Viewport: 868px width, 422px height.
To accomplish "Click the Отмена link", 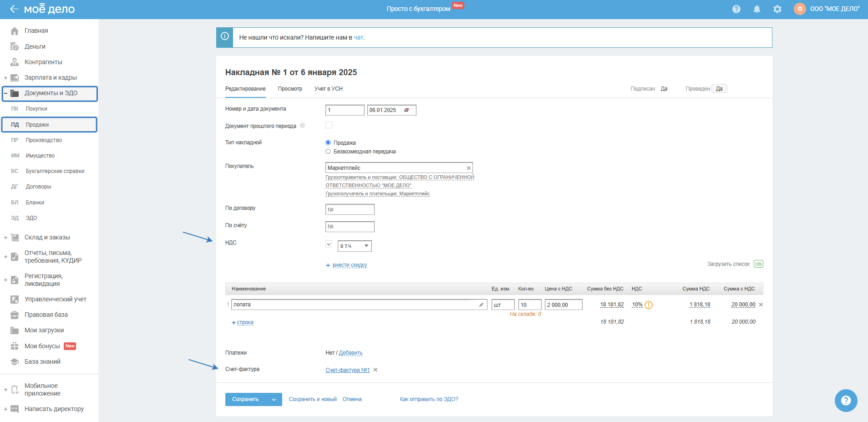I will pyautogui.click(x=352, y=399).
